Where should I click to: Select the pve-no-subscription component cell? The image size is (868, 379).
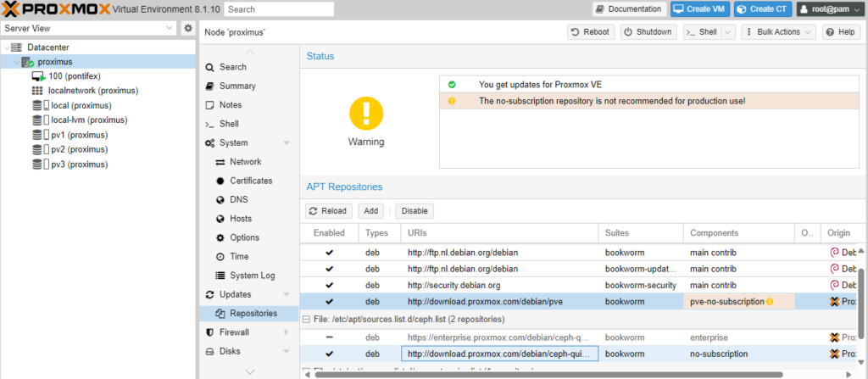click(739, 302)
